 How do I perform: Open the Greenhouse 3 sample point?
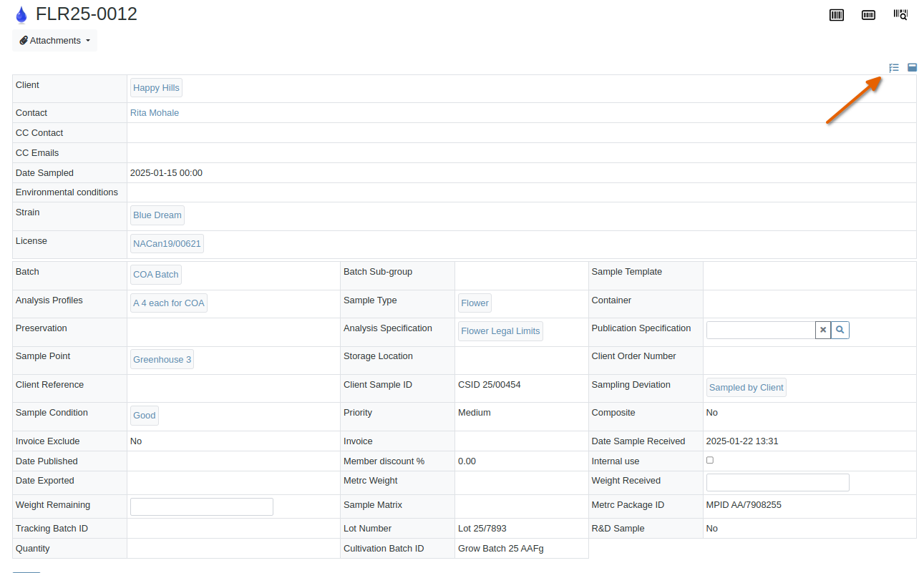pos(162,359)
